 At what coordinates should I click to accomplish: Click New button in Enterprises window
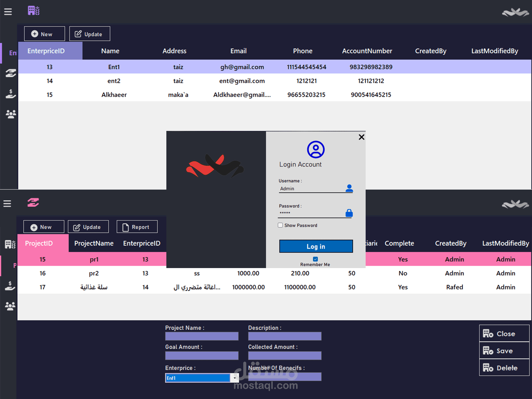44,34
